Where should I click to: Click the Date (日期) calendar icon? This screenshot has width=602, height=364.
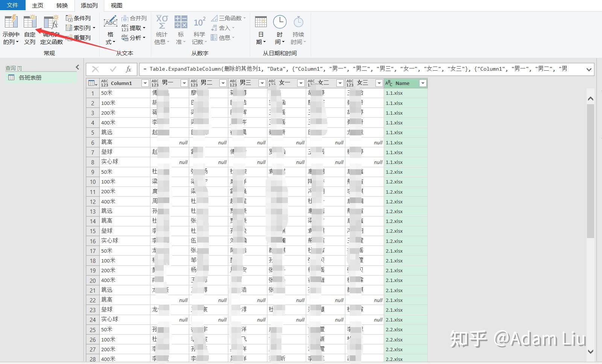(x=261, y=22)
